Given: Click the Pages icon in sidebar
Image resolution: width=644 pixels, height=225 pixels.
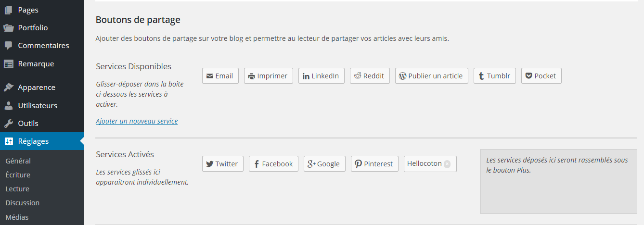Looking at the screenshot, I should [8, 10].
